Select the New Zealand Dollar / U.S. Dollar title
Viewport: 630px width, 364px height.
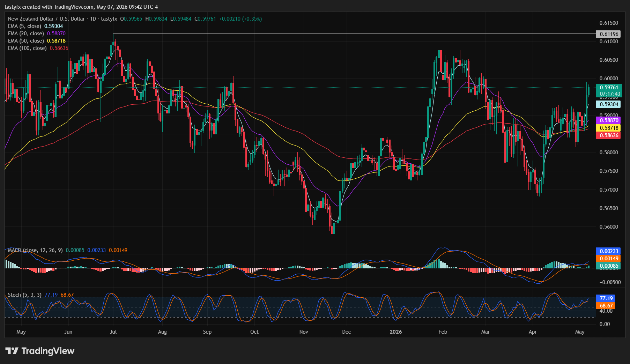[46, 19]
